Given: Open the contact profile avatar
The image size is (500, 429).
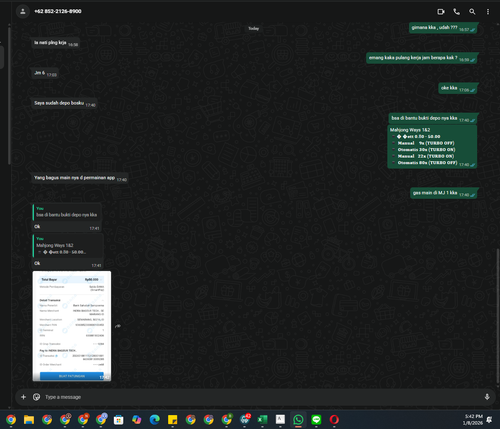Looking at the screenshot, I should click(23, 12).
